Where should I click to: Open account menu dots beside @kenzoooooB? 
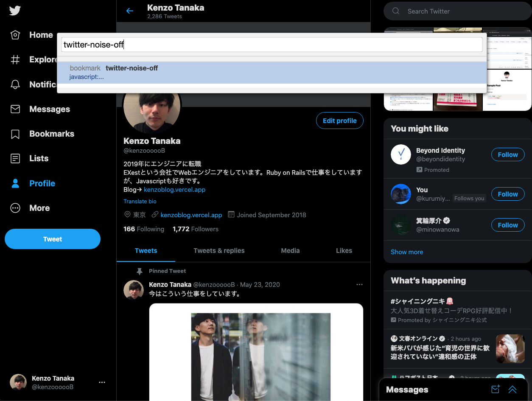tap(102, 382)
